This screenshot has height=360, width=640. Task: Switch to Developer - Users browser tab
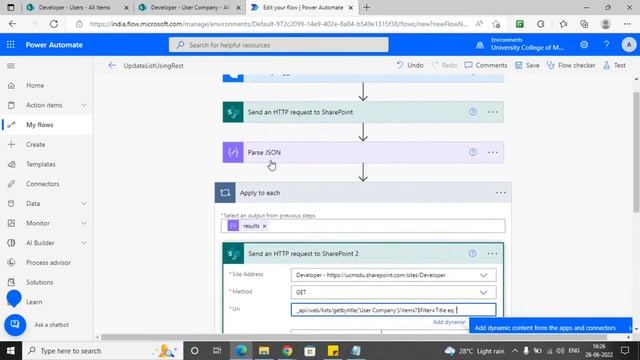click(76, 7)
